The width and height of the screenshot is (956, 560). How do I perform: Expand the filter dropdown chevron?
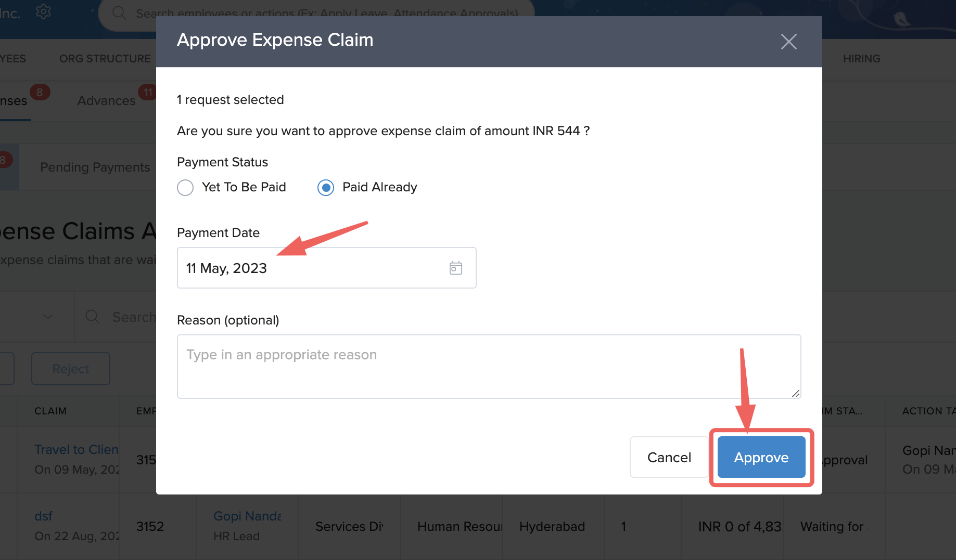click(48, 317)
